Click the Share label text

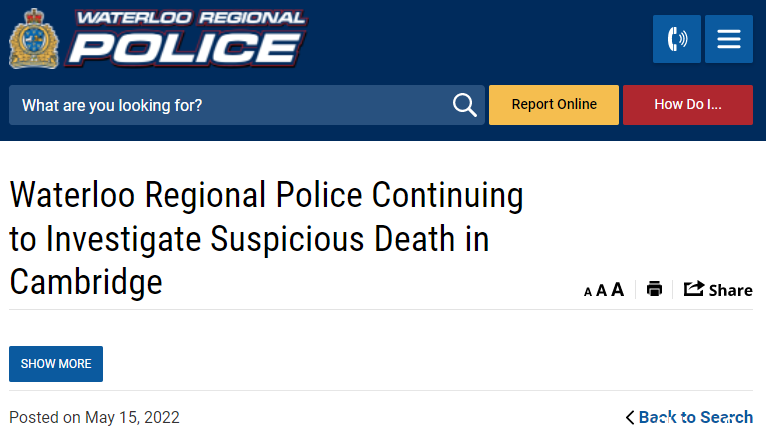click(x=730, y=291)
